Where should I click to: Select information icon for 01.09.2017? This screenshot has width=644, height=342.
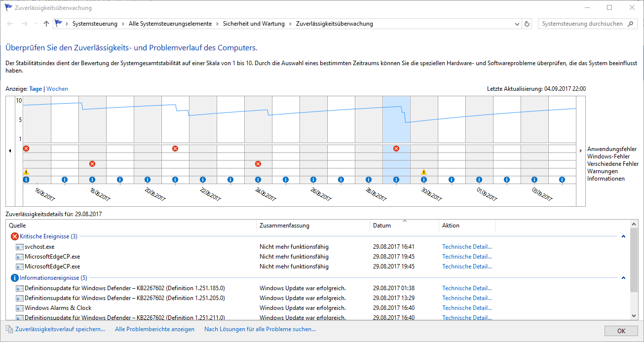tap(479, 180)
